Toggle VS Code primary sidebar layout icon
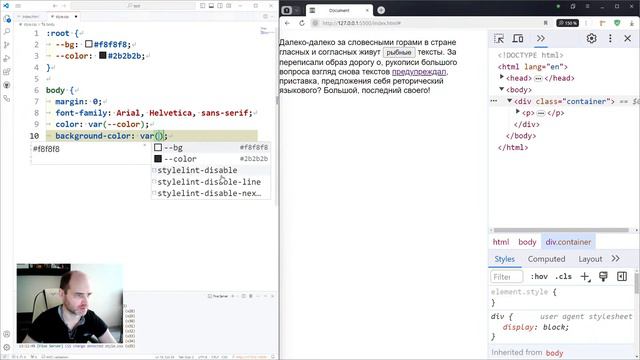The height and width of the screenshot is (360, 640). pyautogui.click(x=203, y=6)
